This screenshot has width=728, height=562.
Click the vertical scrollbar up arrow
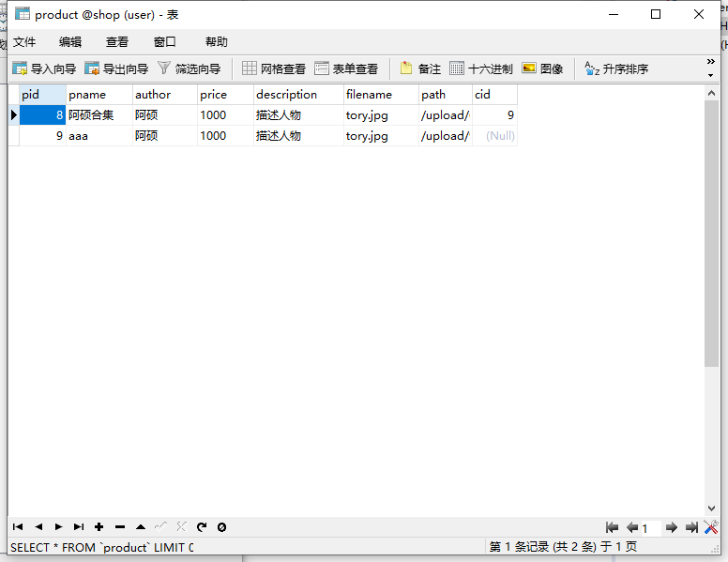pyautogui.click(x=711, y=93)
